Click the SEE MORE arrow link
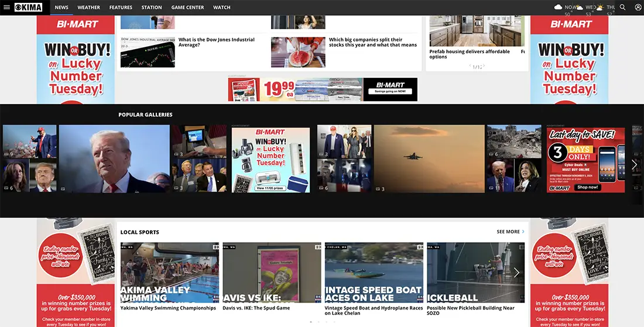Image resolution: width=644 pixels, height=327 pixels. click(x=511, y=232)
